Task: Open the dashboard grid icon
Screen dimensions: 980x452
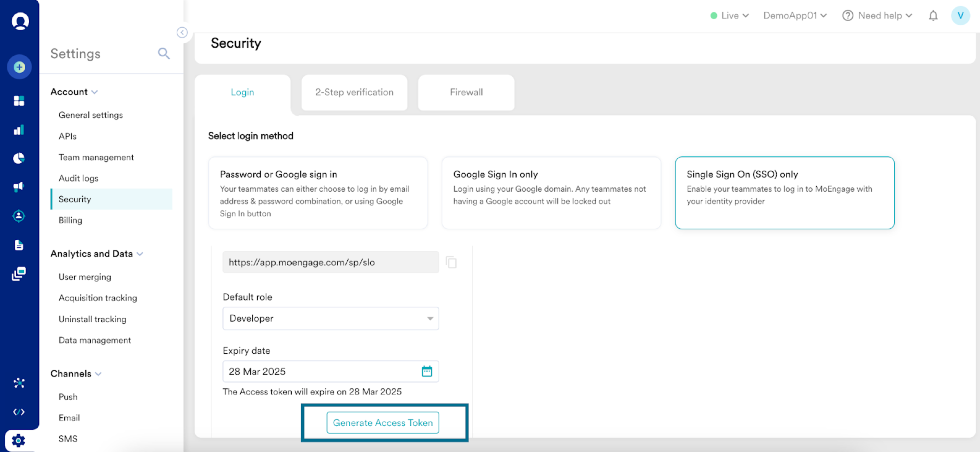Action: point(19,100)
